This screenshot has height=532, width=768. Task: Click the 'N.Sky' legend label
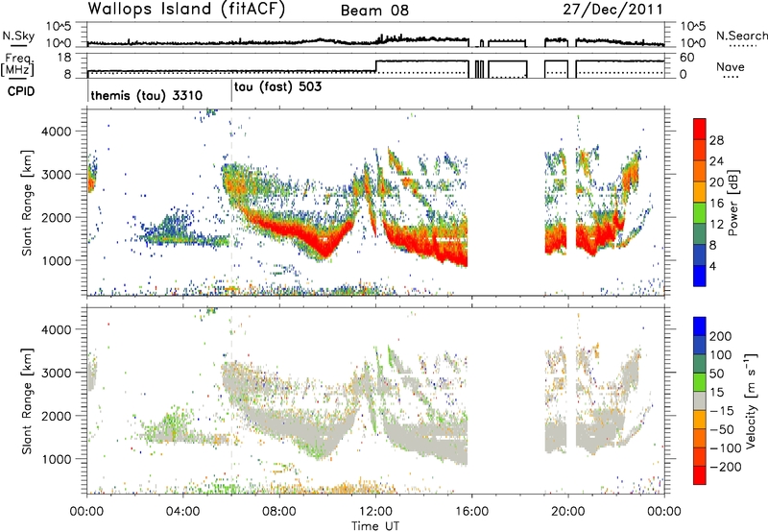click(18, 36)
